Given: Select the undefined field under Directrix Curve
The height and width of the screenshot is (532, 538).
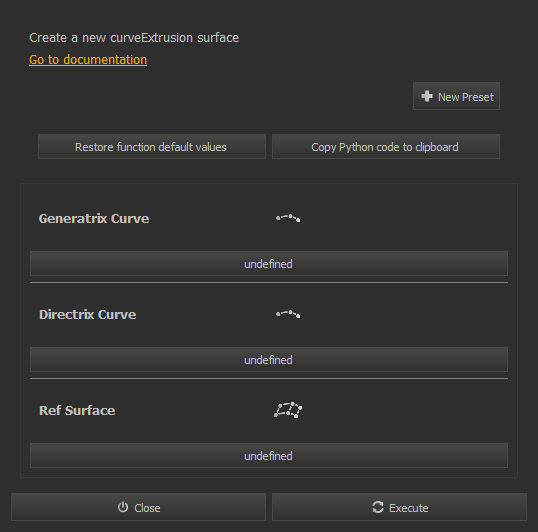Looking at the screenshot, I should point(269,359).
